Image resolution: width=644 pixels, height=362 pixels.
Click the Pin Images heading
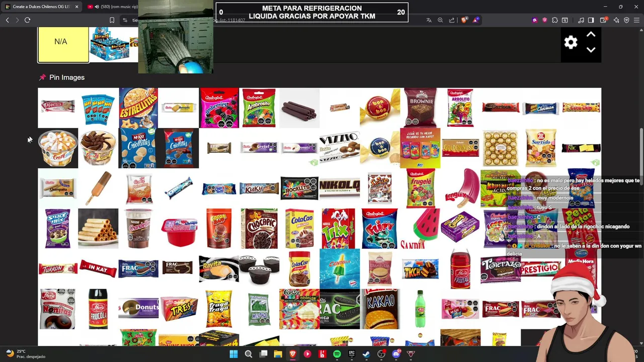click(x=67, y=77)
